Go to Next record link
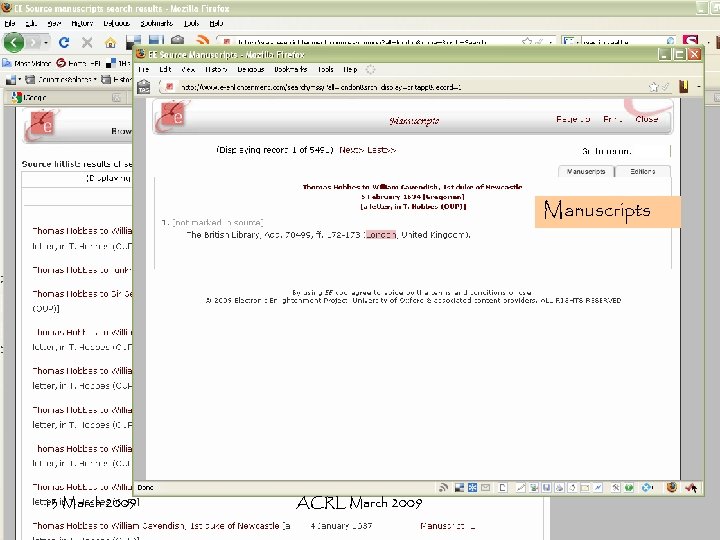 click(352, 150)
